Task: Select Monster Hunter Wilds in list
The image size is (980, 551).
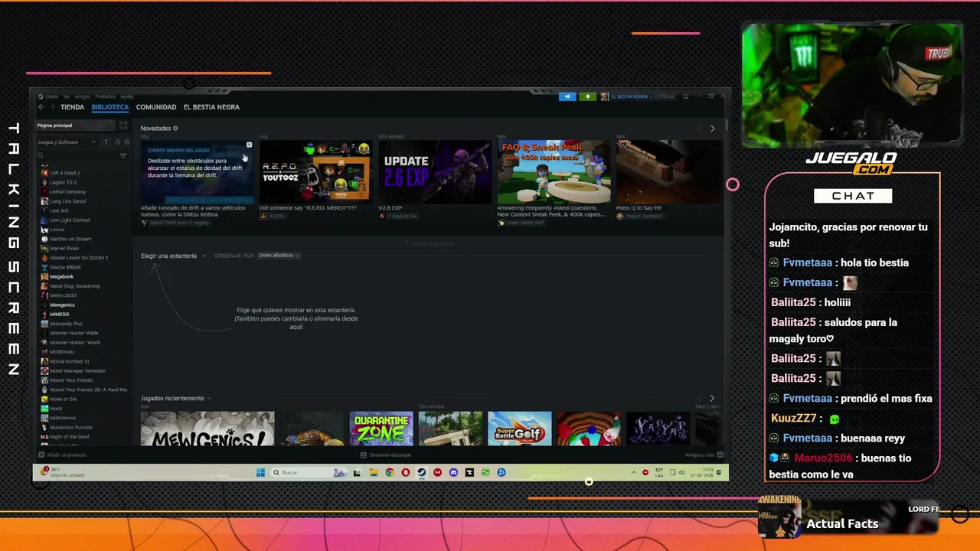Action: 73,333
